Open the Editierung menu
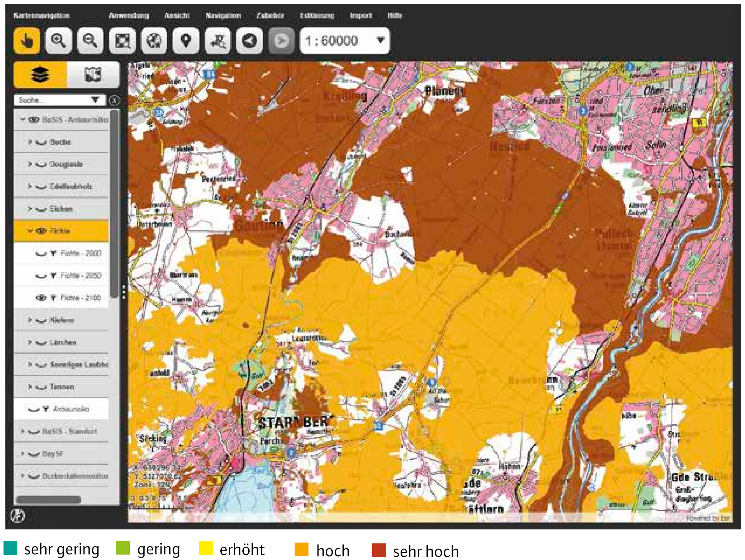This screenshot has width=745, height=560. pyautogui.click(x=317, y=16)
